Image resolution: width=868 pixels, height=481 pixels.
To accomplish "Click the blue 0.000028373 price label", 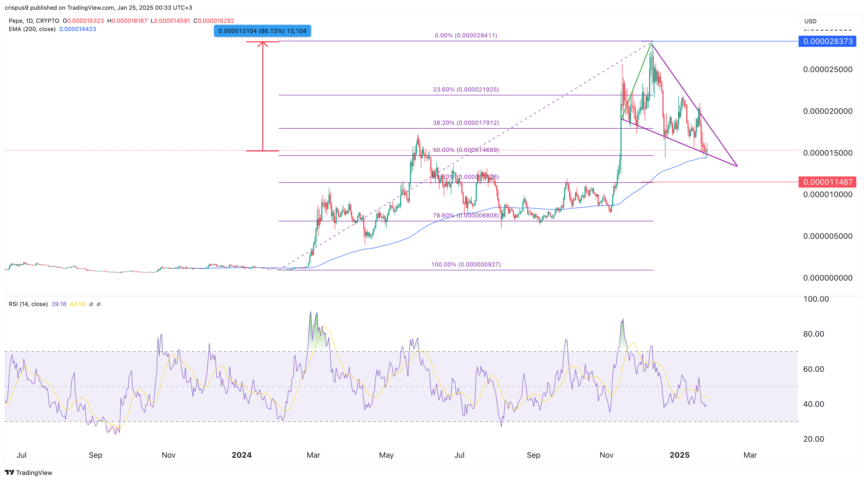I will point(828,41).
